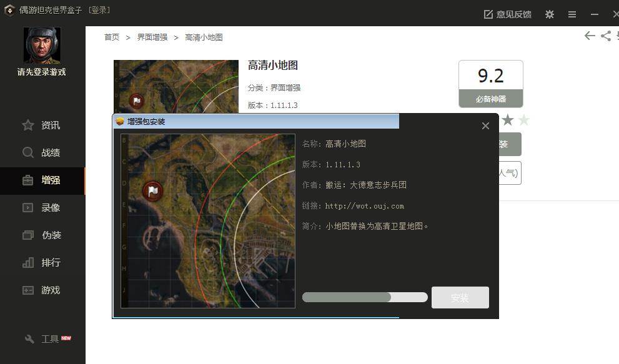Click the 登录 link in the title bar
The width and height of the screenshot is (619, 364).
(x=99, y=10)
